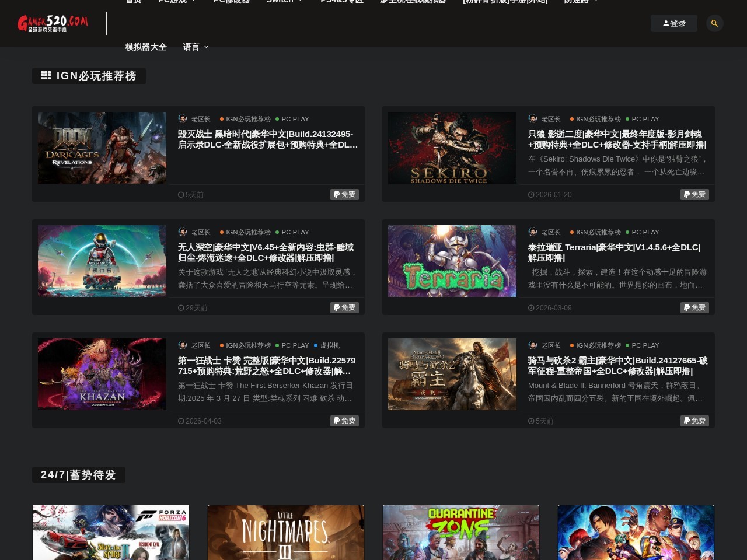Click the 登录 login button

(x=674, y=23)
